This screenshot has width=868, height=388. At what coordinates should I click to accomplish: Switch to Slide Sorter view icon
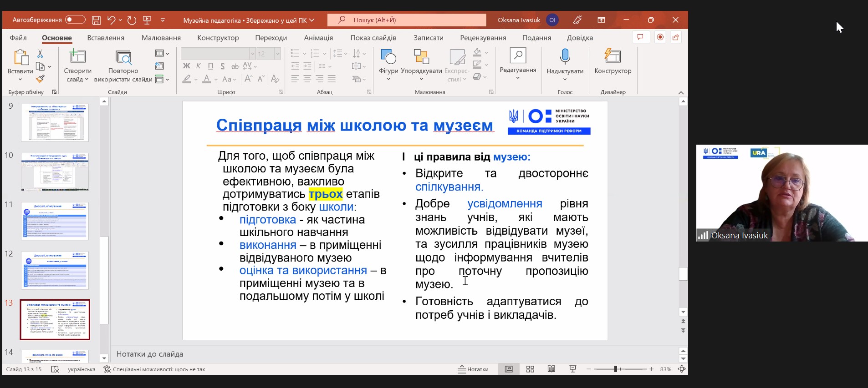[530, 369]
